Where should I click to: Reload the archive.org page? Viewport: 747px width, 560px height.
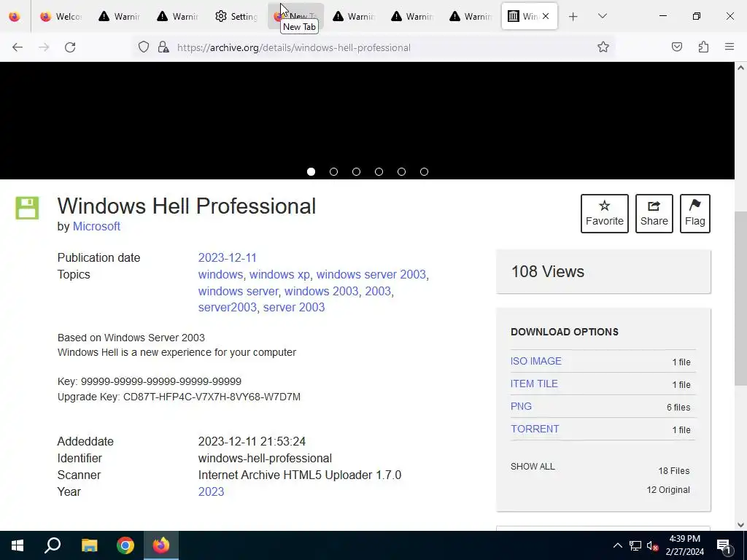(x=70, y=47)
